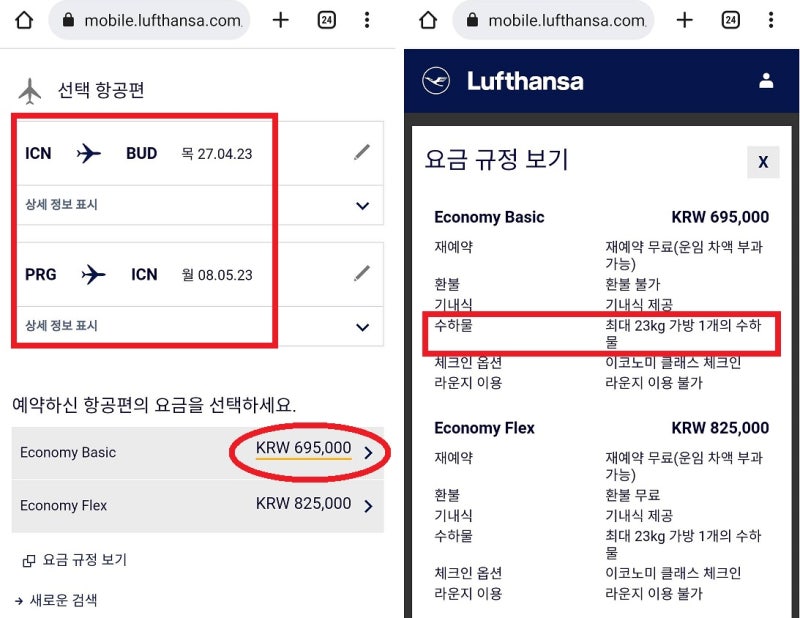Click the airplane icon beside 선택 항공편
This screenshot has width=800, height=618.
(x=30, y=91)
